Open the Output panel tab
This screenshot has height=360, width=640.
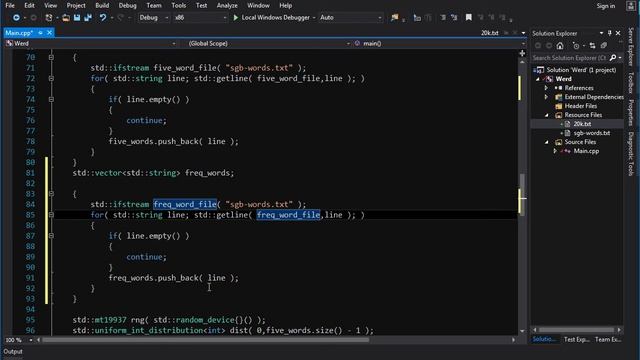(x=13, y=351)
